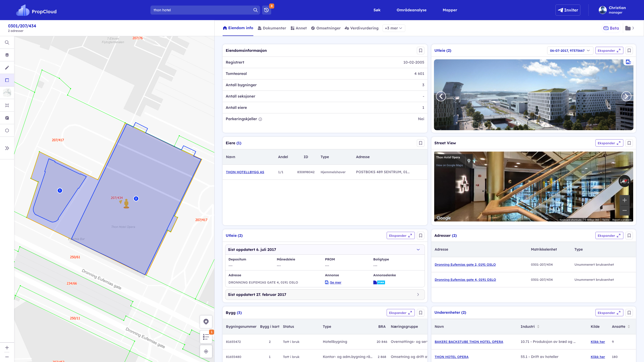The height and width of the screenshot is (362, 644).
Task: Open Mapper in top navigation
Action: [x=450, y=10]
